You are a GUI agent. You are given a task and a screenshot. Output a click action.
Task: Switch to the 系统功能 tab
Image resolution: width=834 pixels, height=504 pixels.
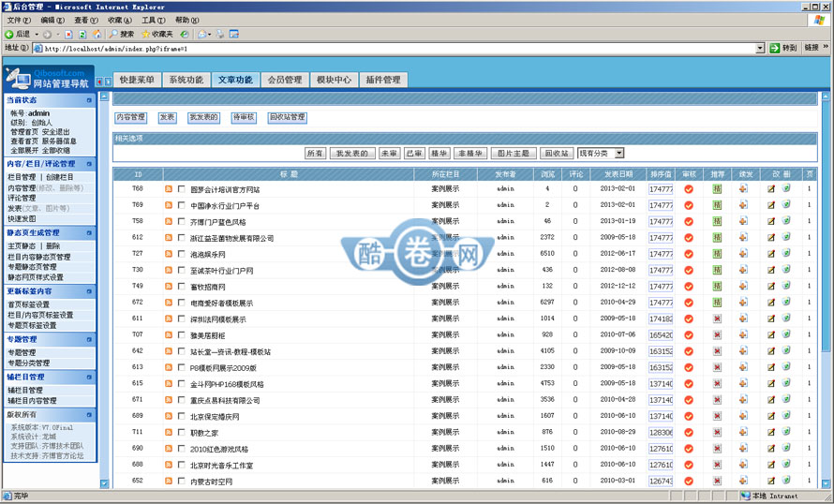point(186,80)
